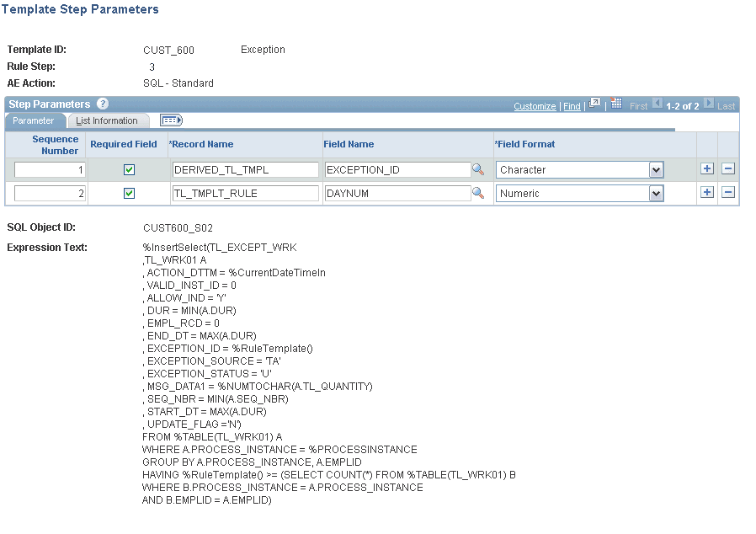Screen dimensions: 756x534
Task: Click Field Name input EXCEPTION_ID
Action: click(x=397, y=170)
